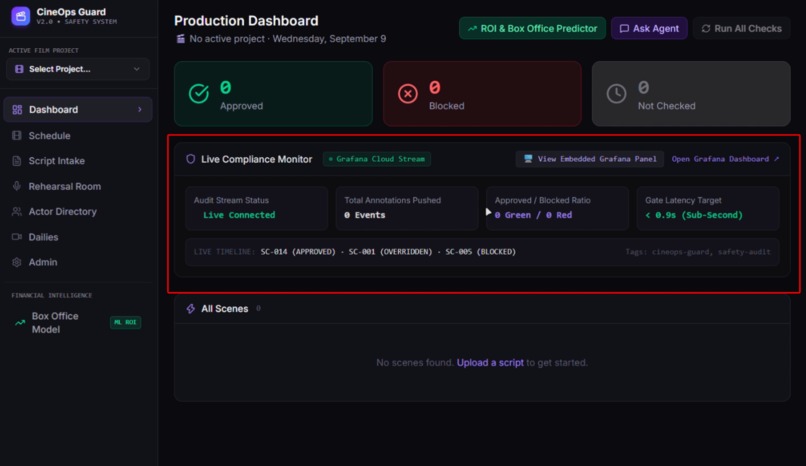
Task: Click SC-005 (BLOCKED) in live timeline
Action: (x=481, y=252)
